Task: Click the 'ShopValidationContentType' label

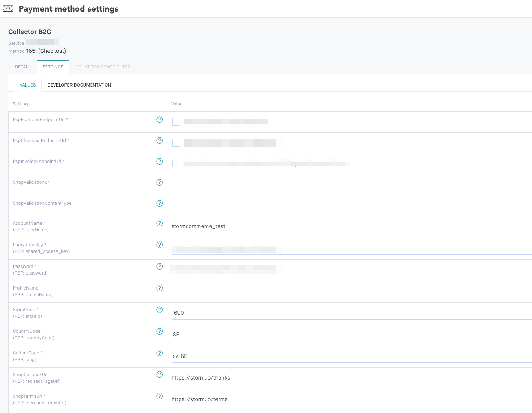Action: click(x=42, y=203)
